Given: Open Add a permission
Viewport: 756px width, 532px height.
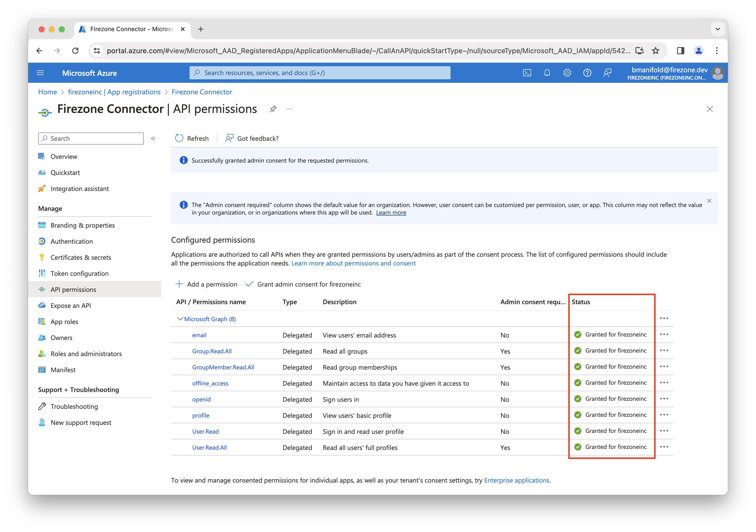Looking at the screenshot, I should [207, 284].
